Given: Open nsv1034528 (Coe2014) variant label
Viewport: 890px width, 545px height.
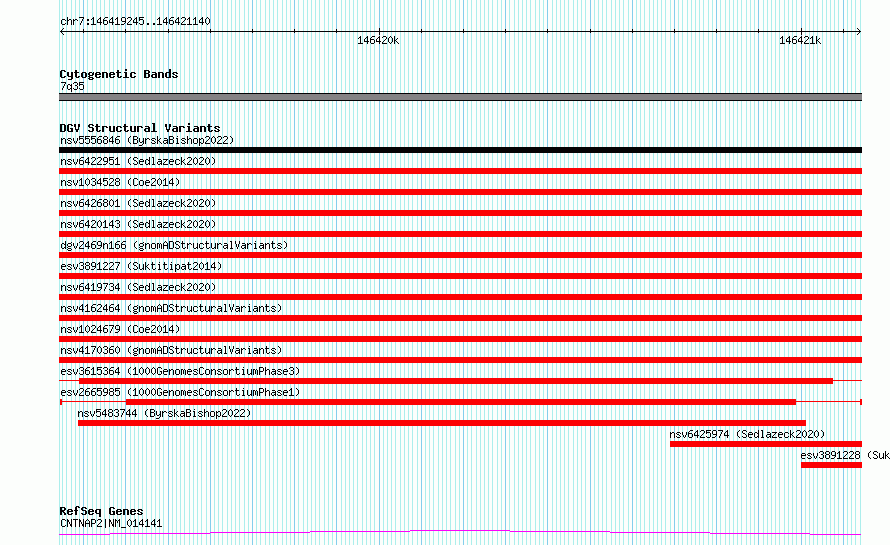Looking at the screenshot, I should pos(120,182).
